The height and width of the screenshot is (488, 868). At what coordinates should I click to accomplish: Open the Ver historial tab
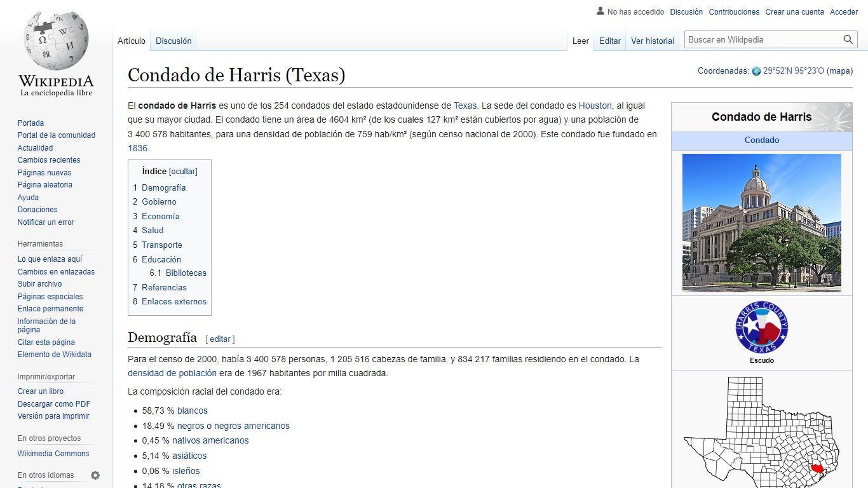pyautogui.click(x=653, y=41)
